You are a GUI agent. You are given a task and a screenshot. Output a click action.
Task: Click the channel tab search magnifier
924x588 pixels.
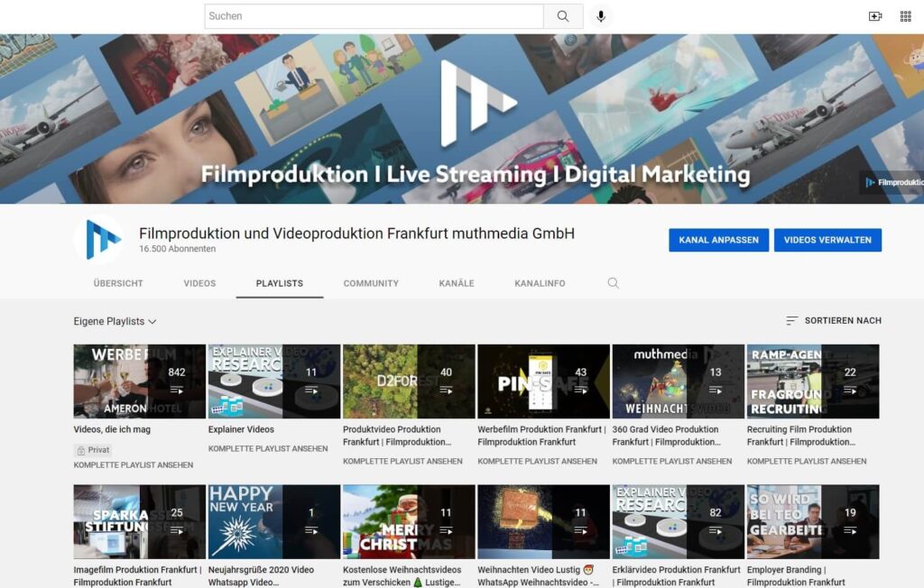614,283
